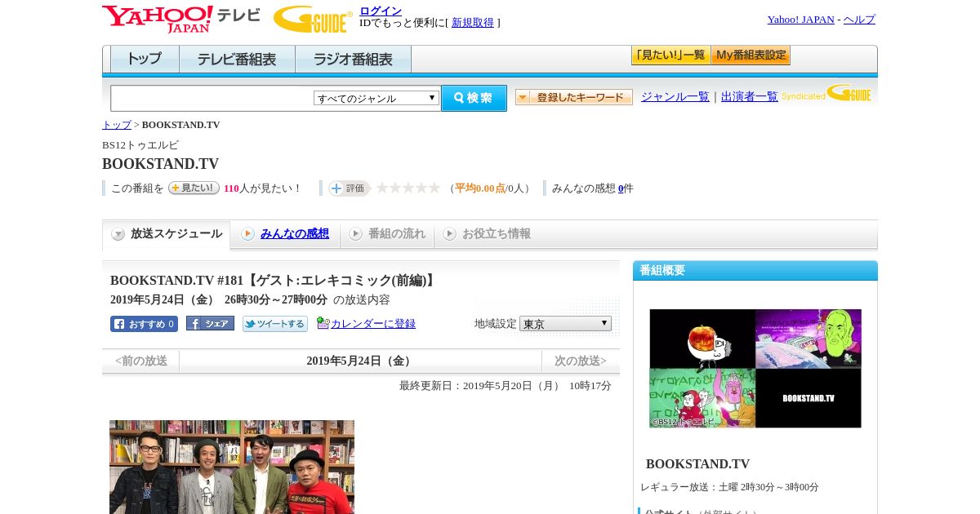Click the Facebook おすすめ button
980x514 pixels.
(144, 324)
